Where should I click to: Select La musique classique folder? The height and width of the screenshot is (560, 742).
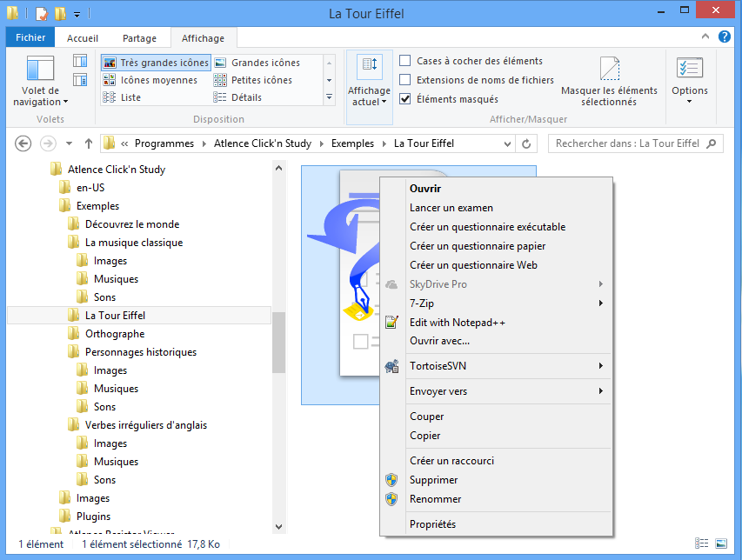tap(134, 243)
